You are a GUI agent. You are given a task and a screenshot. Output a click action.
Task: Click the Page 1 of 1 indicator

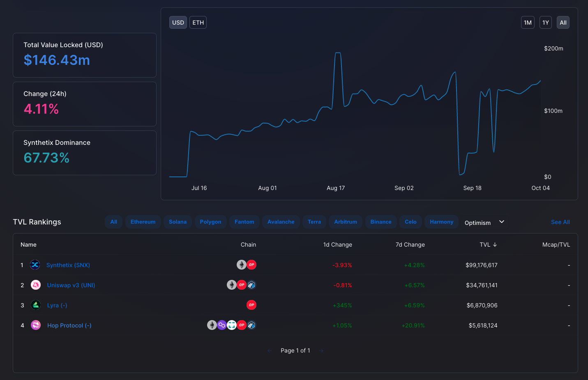click(x=295, y=350)
